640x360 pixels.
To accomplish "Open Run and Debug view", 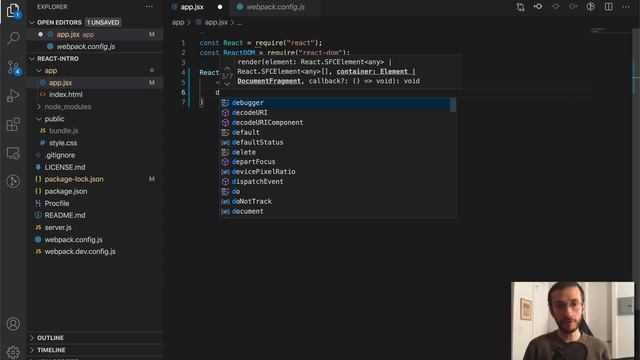I will click(x=13, y=96).
